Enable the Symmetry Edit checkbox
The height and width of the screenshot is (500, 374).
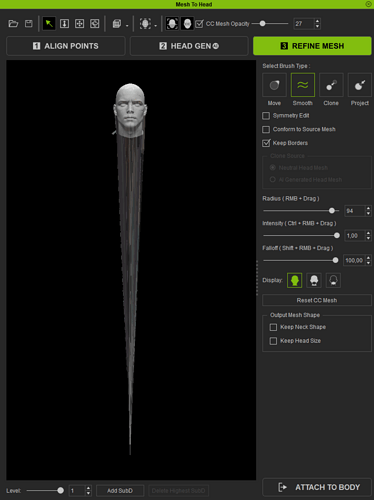[x=266, y=116]
